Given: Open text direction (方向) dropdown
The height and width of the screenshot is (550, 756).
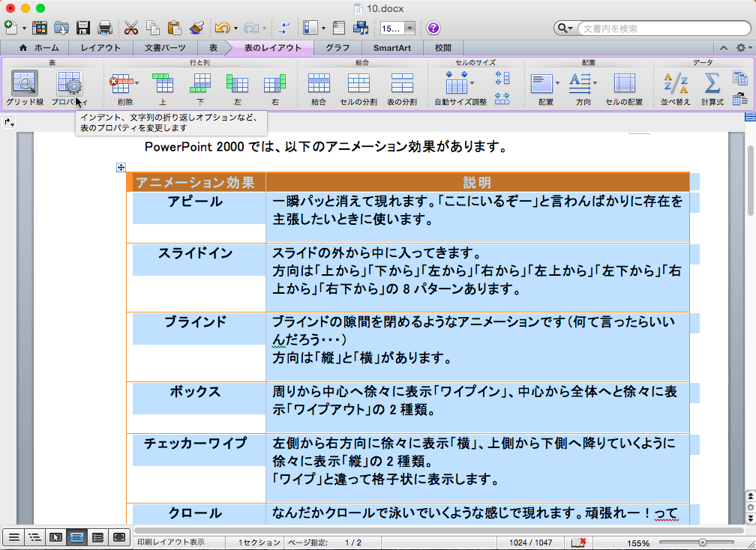Looking at the screenshot, I should 595,83.
